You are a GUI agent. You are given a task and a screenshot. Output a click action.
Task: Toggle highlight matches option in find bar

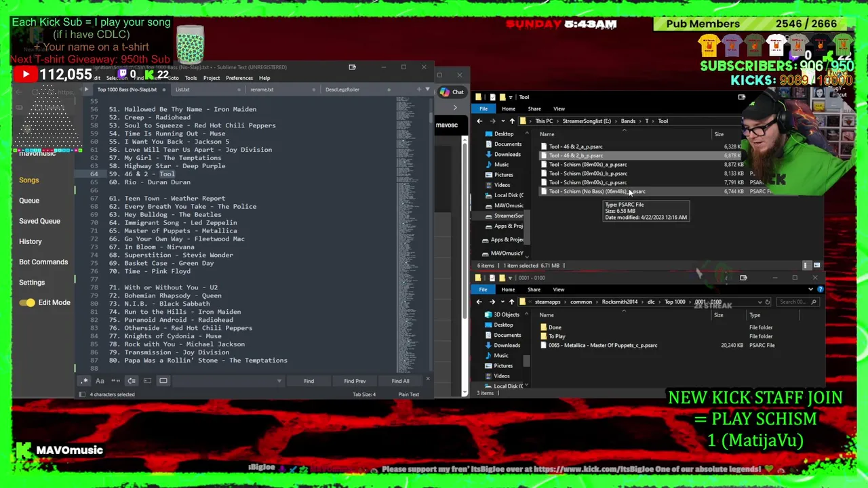[163, 381]
